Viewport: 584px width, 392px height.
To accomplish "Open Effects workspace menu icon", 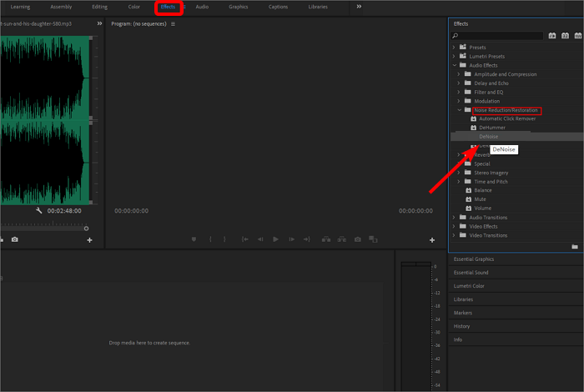I will (x=184, y=7).
